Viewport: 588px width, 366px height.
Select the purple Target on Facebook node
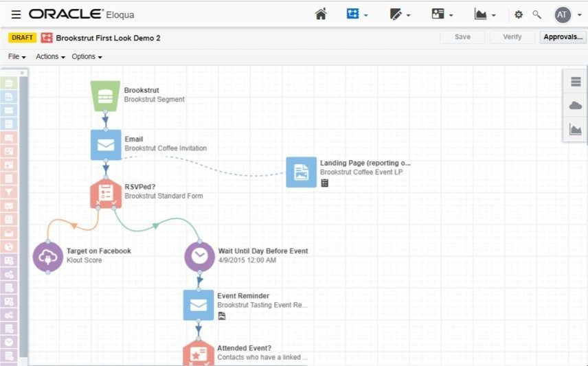[x=48, y=257]
